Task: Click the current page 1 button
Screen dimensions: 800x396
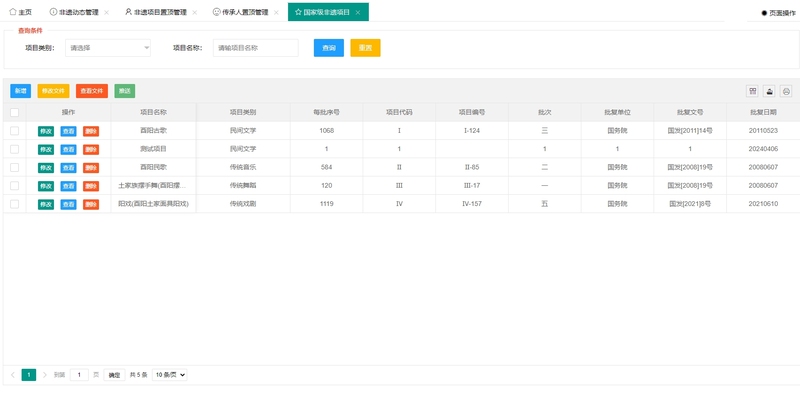Action: coord(29,375)
